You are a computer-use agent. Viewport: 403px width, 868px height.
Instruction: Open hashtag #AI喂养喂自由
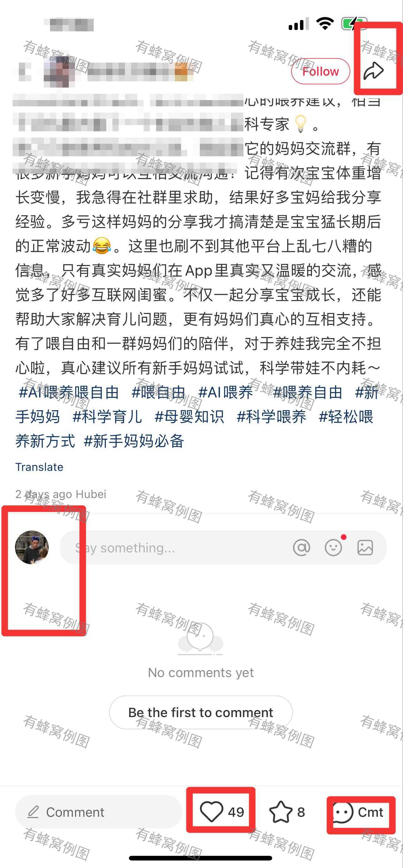coord(69,392)
